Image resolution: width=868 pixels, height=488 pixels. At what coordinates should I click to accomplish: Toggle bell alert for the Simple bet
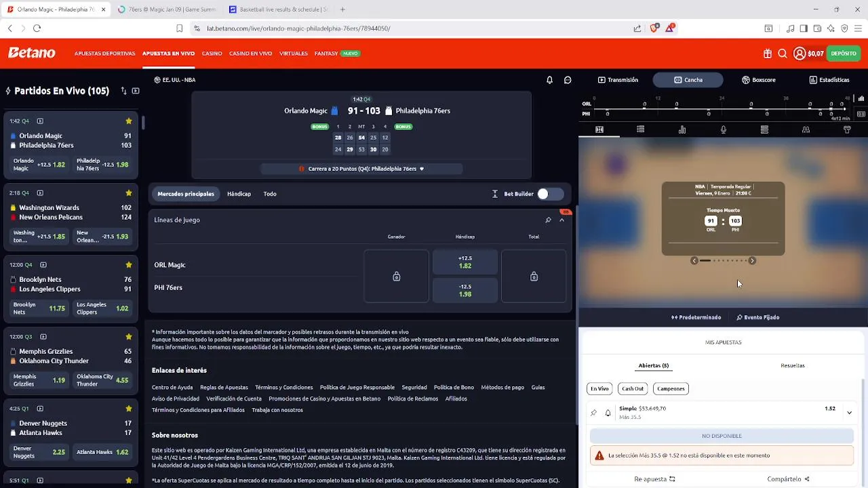(608, 413)
